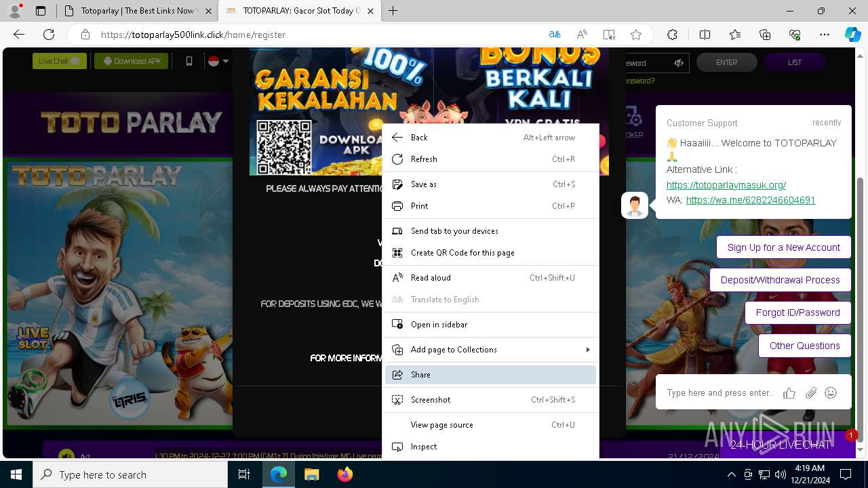
Task: Open the Windows Start menu
Action: pos(16,474)
